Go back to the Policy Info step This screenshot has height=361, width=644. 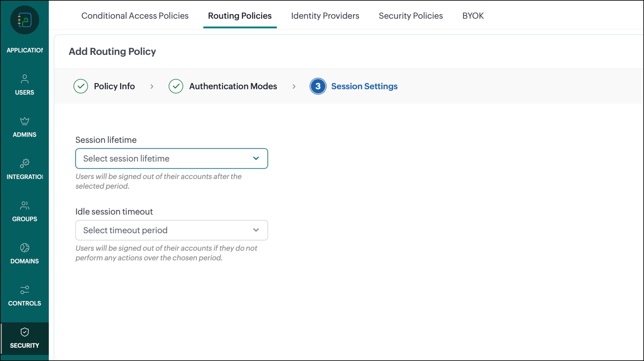[x=114, y=86]
